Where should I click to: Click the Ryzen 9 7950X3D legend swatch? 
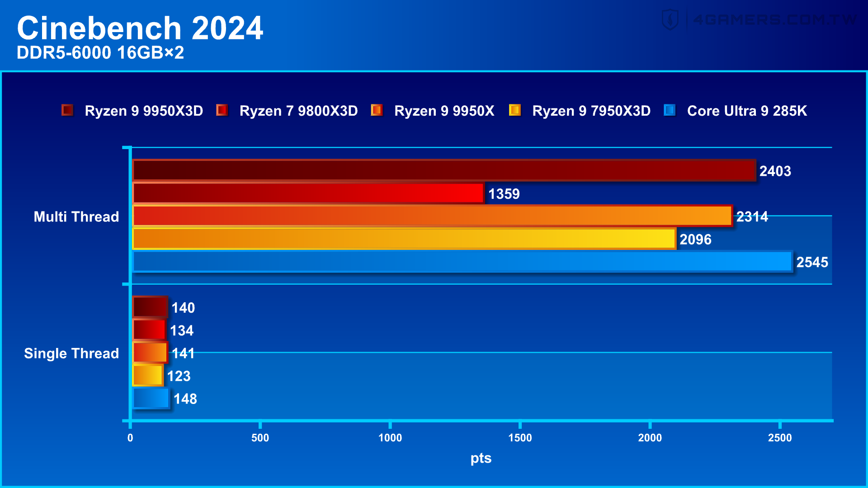[515, 110]
